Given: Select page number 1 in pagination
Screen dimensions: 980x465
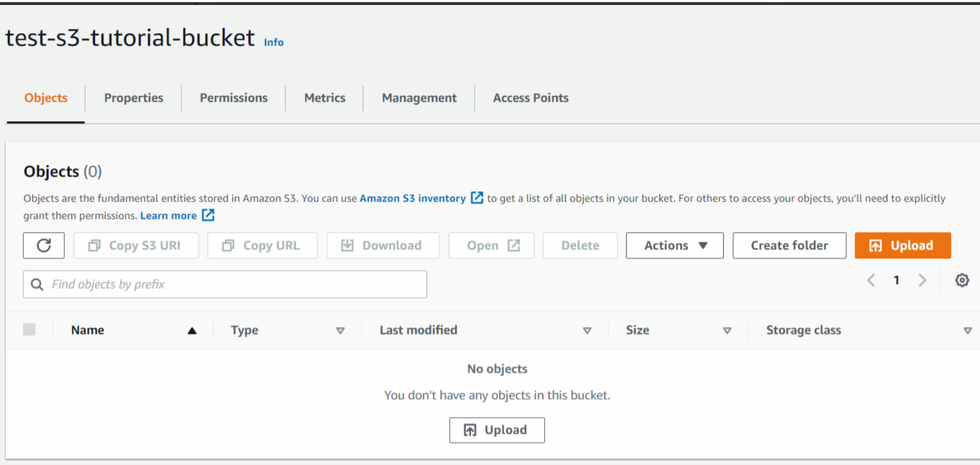Looking at the screenshot, I should point(896,280).
